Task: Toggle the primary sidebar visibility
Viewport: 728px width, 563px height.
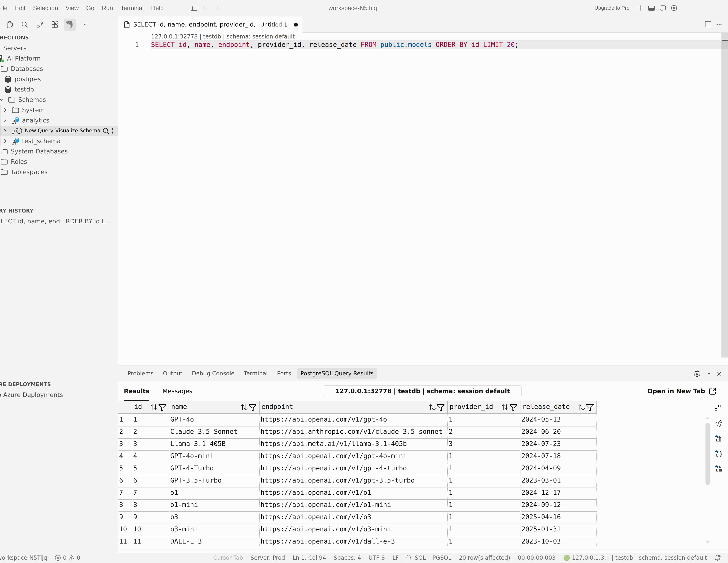Action: coord(194,8)
